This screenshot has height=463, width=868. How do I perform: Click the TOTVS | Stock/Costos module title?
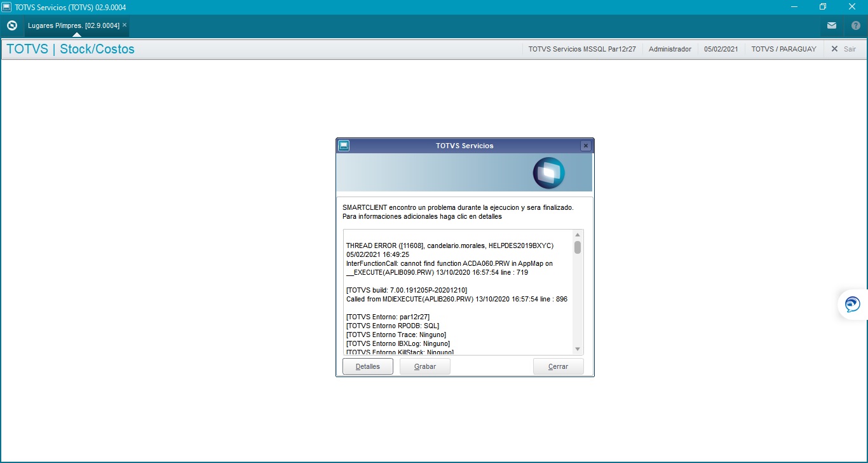pos(71,49)
